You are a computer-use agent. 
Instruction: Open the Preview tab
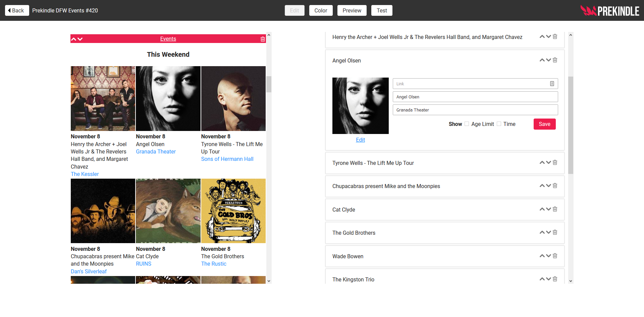click(352, 10)
